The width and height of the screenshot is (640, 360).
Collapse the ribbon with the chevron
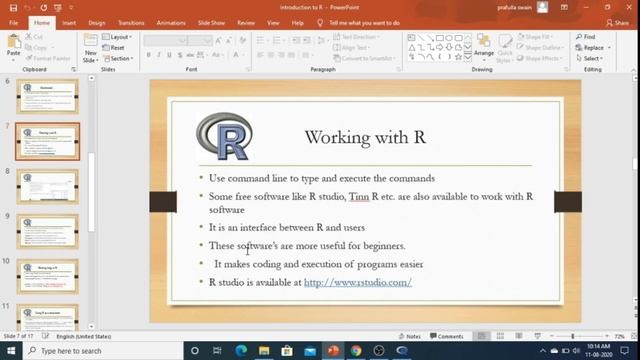(633, 70)
